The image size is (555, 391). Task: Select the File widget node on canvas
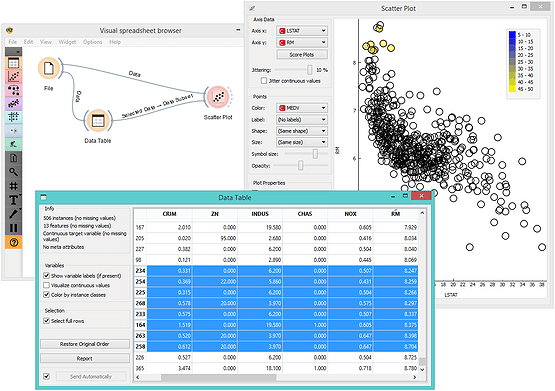coord(49,68)
